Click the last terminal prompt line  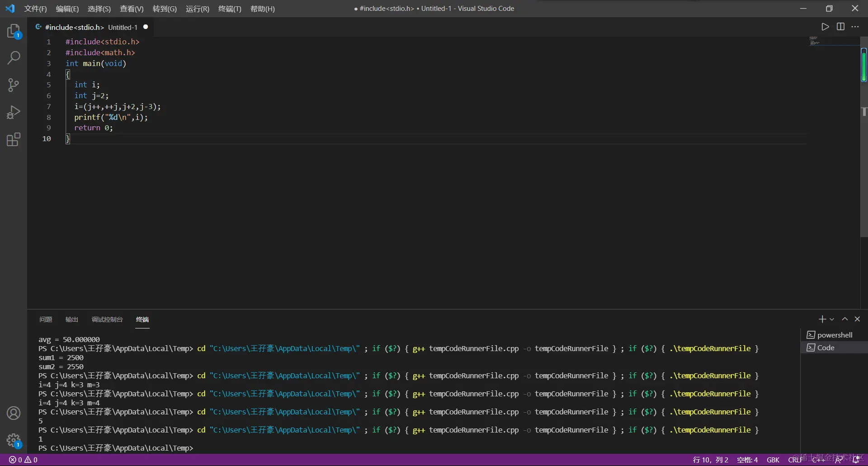point(116,448)
